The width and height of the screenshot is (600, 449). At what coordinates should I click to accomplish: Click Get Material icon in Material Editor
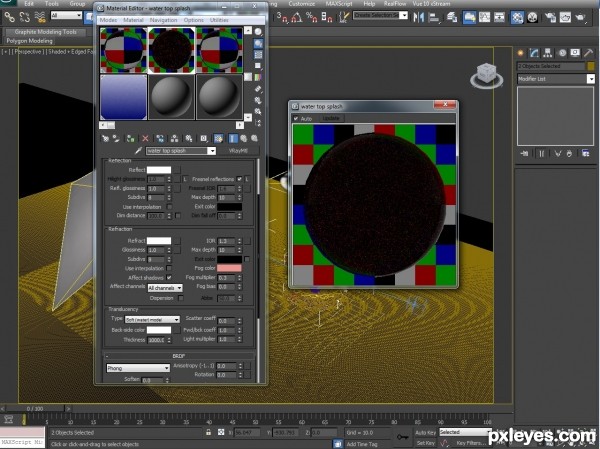point(105,139)
